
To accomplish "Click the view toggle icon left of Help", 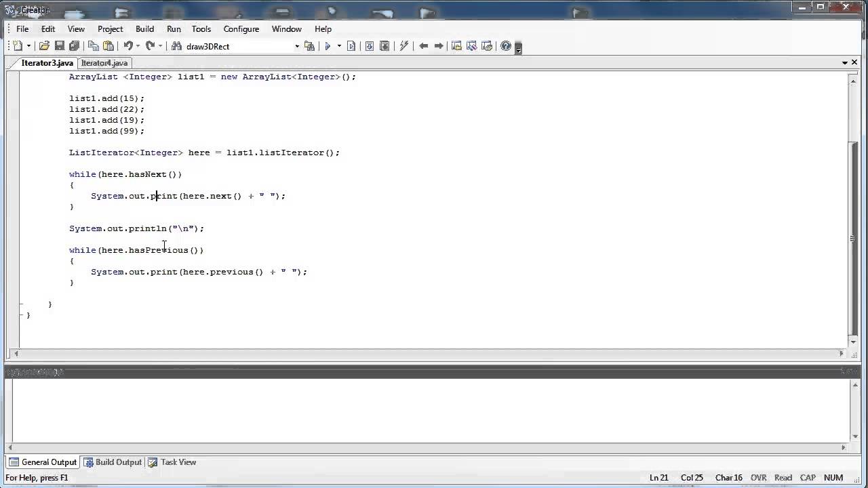I will point(487,46).
